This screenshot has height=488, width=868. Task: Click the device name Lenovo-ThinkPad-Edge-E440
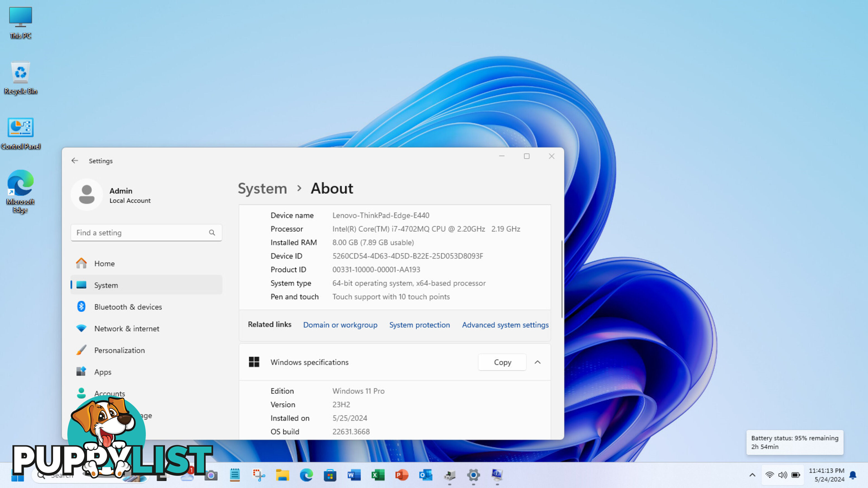381,215
